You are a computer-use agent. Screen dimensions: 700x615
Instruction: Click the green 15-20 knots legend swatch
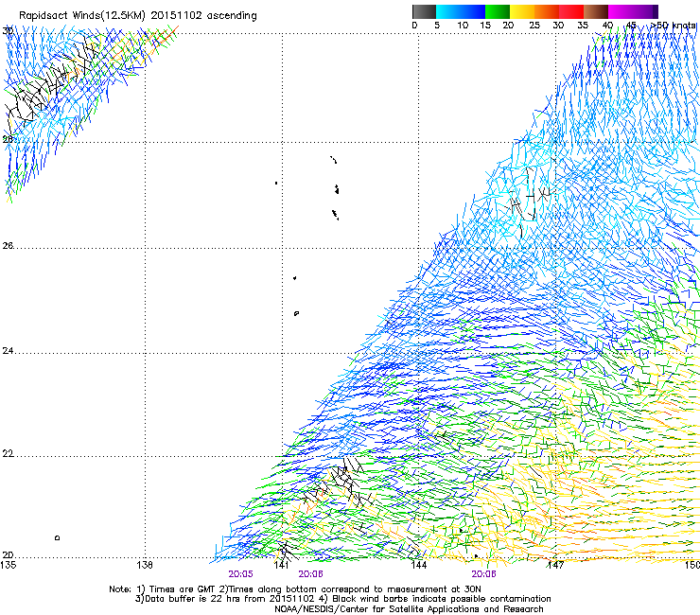coord(498,11)
